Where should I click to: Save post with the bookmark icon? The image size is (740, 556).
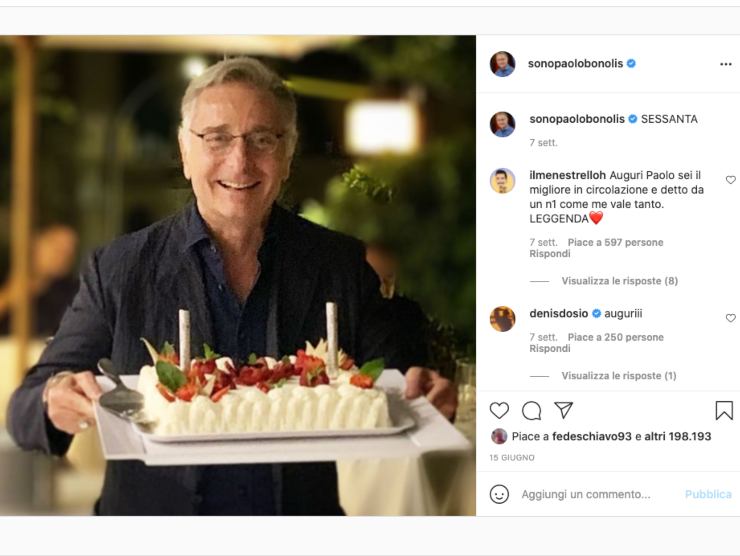724,410
